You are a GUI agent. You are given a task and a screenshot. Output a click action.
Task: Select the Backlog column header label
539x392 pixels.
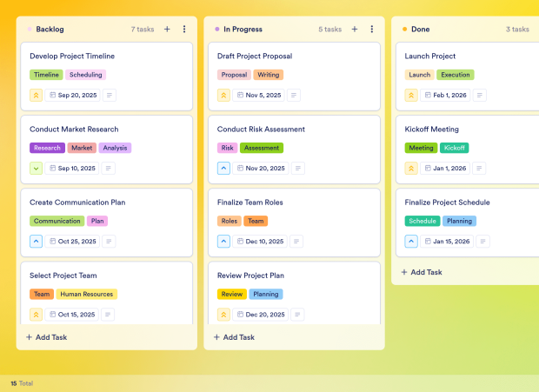tap(50, 30)
